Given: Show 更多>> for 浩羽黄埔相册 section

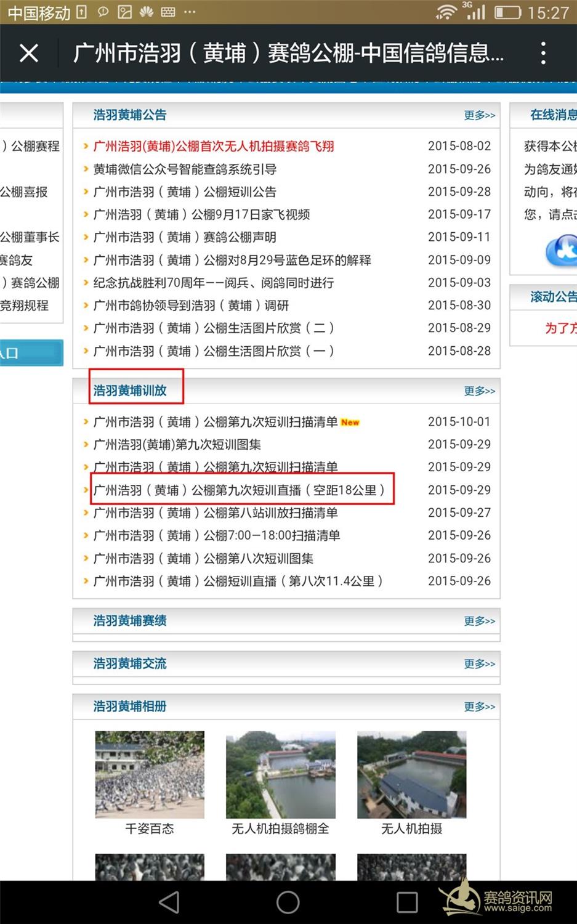Looking at the screenshot, I should coord(479,707).
